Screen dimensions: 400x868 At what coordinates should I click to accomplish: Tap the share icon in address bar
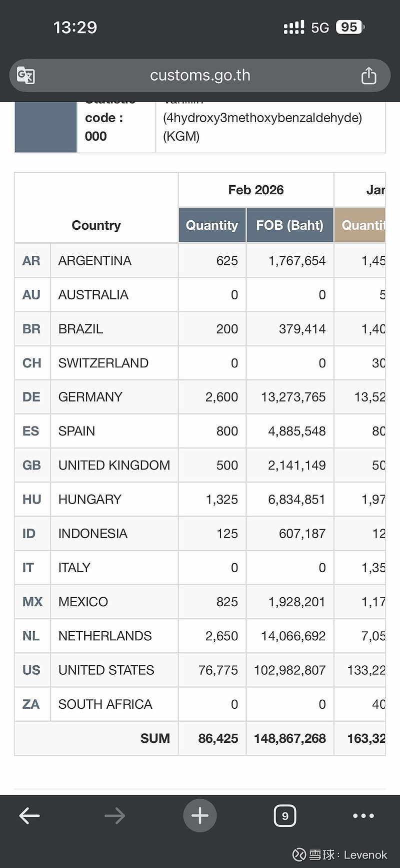[368, 76]
